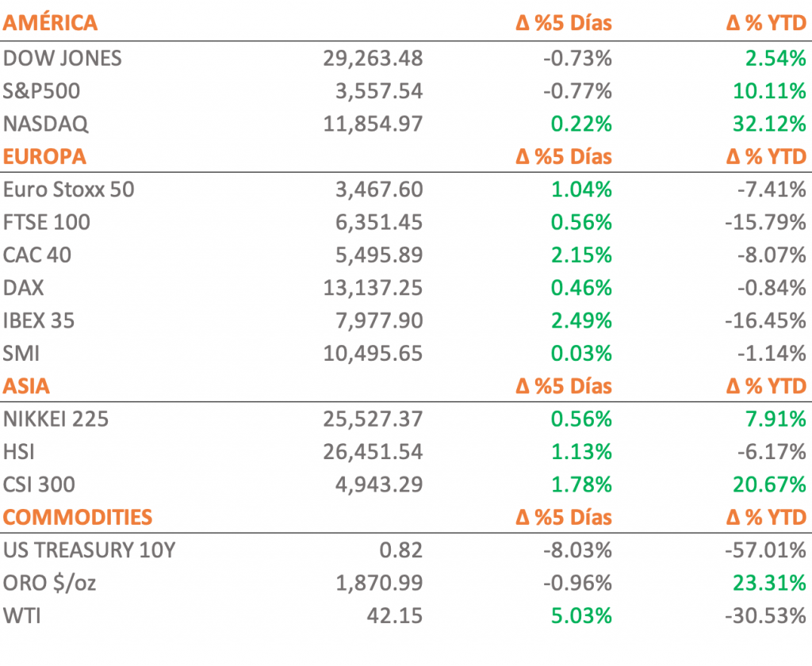Select CSI 300 YTD change 20.67%

[x=768, y=484]
